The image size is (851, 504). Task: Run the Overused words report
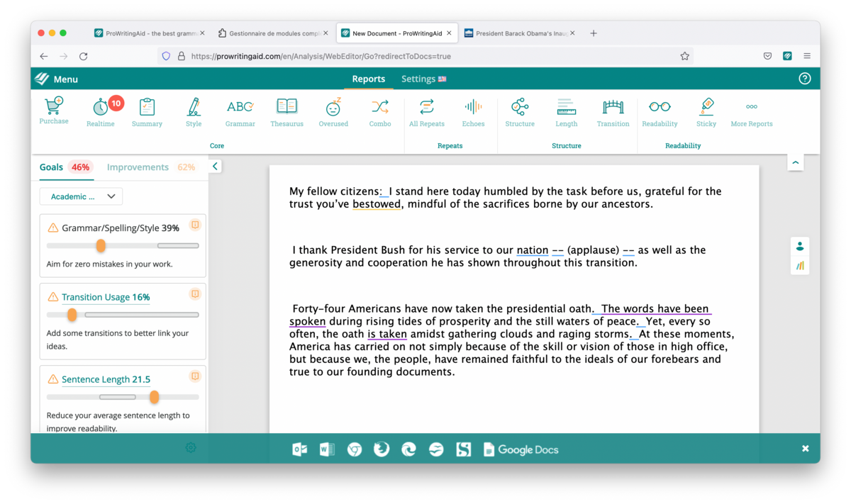coord(333,112)
